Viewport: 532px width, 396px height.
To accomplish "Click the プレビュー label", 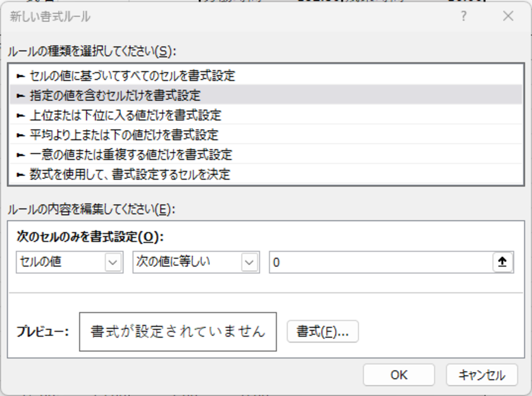I will 43,331.
